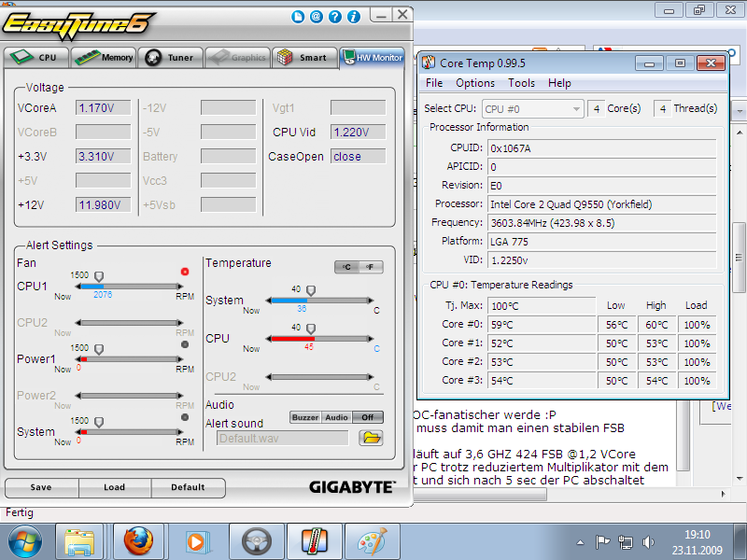
Task: Click the System temperature threshold slider handle
Action: [311, 290]
